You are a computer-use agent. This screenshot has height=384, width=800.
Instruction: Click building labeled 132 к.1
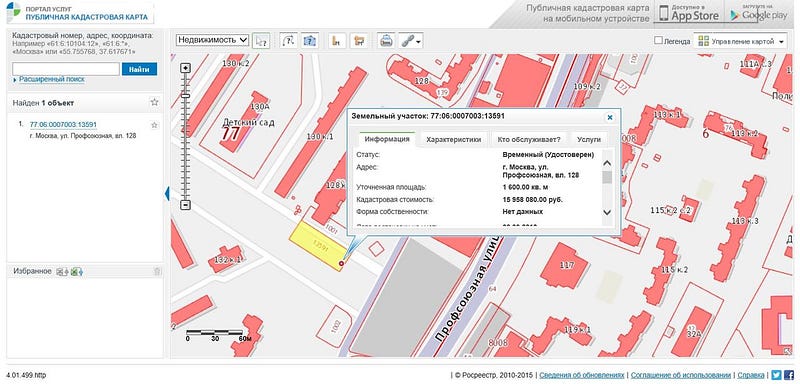pyautogui.click(x=226, y=259)
